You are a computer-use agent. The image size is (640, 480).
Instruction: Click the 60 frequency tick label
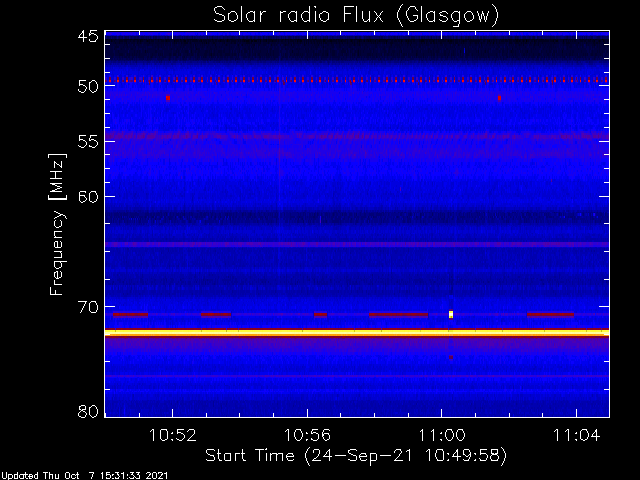(x=88, y=196)
